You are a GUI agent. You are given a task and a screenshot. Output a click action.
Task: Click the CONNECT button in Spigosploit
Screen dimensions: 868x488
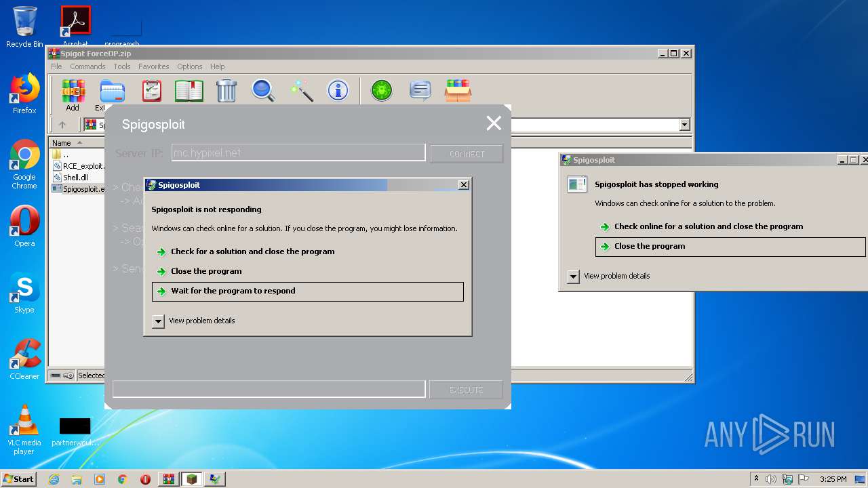467,154
